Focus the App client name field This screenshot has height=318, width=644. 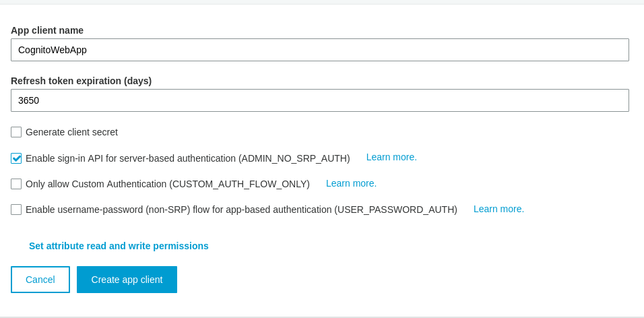pyautogui.click(x=319, y=50)
